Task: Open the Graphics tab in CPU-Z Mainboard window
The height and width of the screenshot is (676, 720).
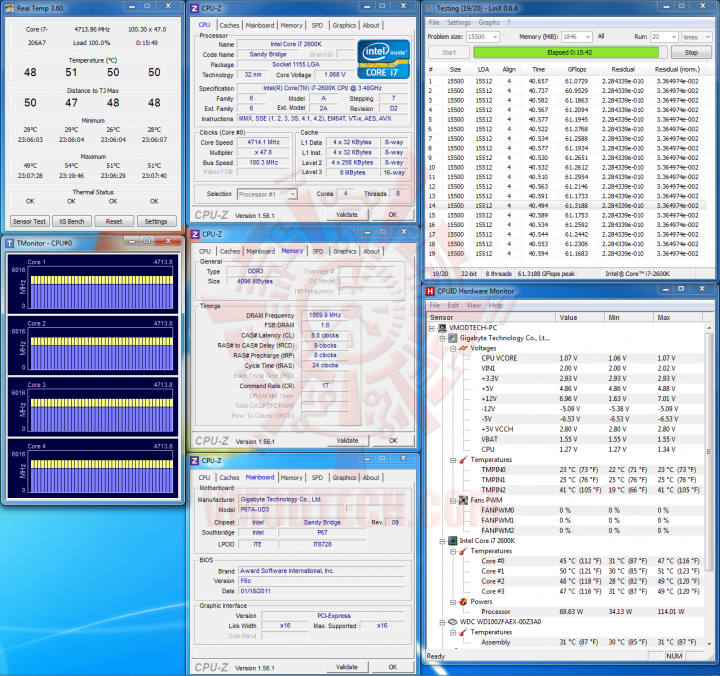Action: click(344, 478)
